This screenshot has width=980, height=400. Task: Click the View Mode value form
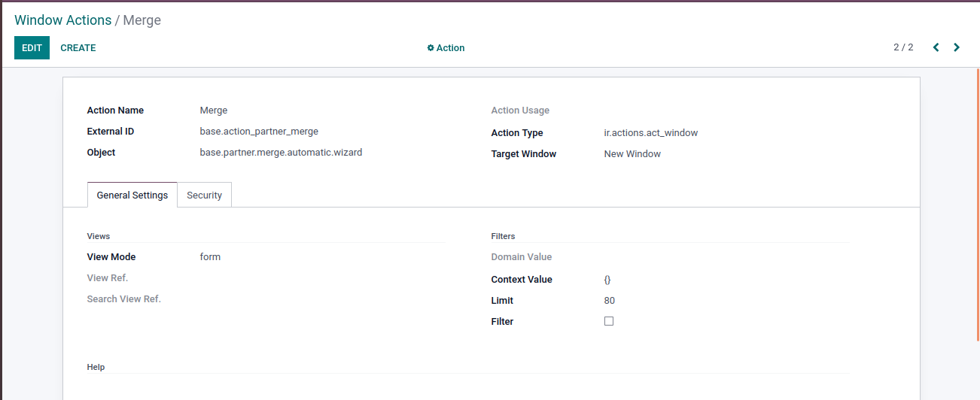(x=210, y=257)
